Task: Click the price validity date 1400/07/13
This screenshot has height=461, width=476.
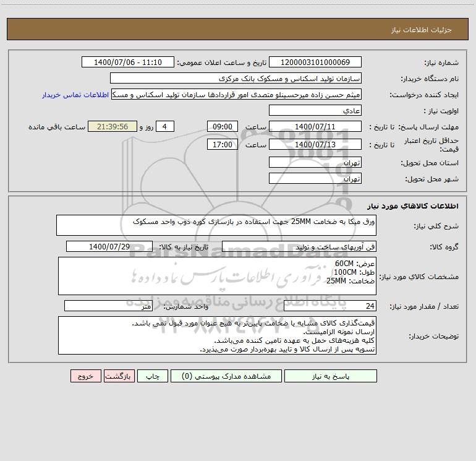Action: [315, 144]
